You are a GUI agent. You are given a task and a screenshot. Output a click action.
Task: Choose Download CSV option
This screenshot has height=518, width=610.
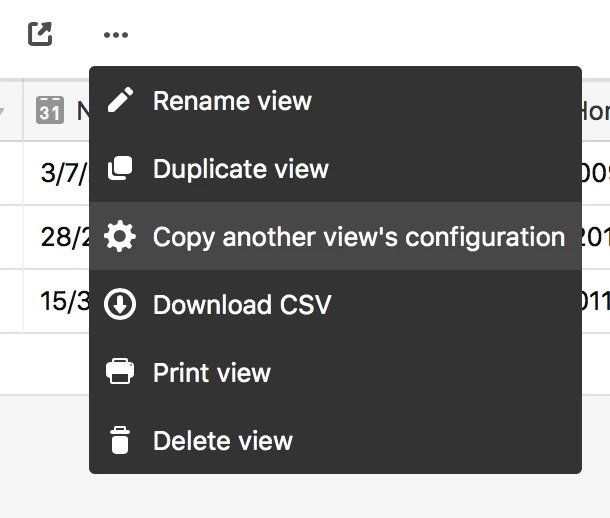coord(335,304)
